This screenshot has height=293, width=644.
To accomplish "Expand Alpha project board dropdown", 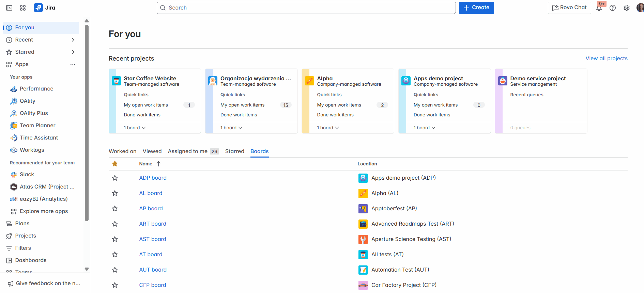I will (328, 128).
